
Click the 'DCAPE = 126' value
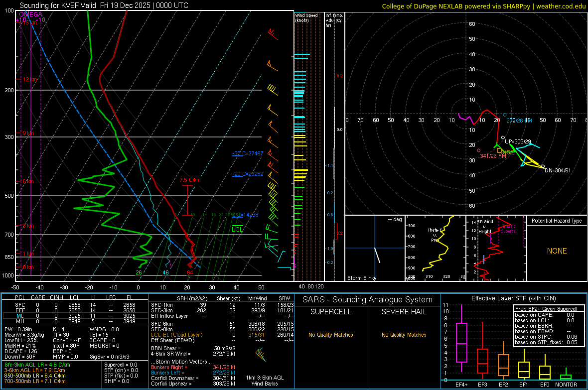tap(20, 351)
